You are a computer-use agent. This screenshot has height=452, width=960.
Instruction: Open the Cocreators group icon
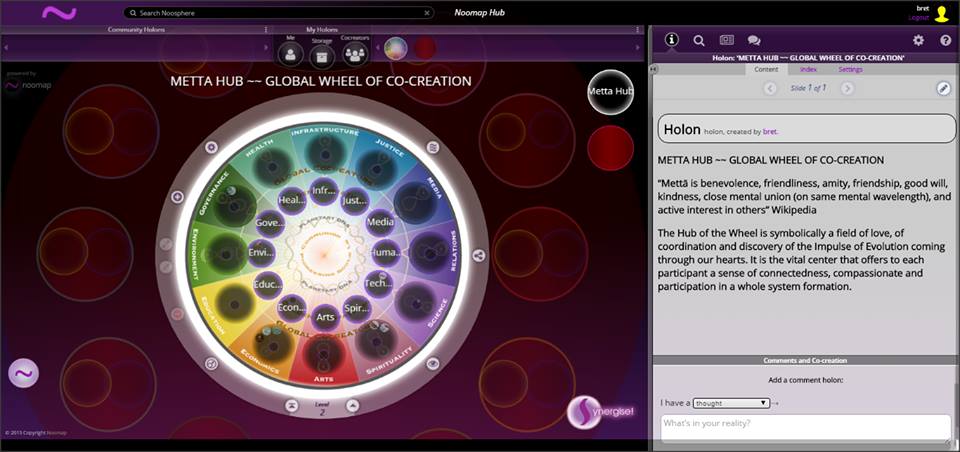(354, 54)
